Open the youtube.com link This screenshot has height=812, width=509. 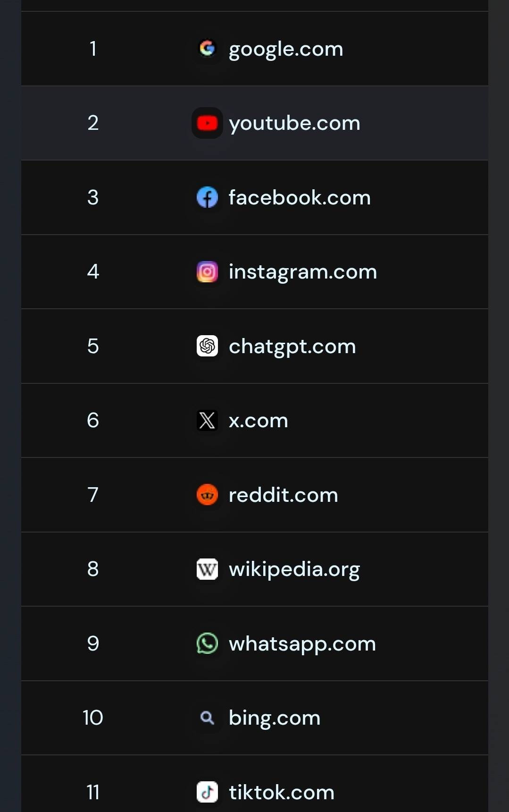click(x=294, y=123)
